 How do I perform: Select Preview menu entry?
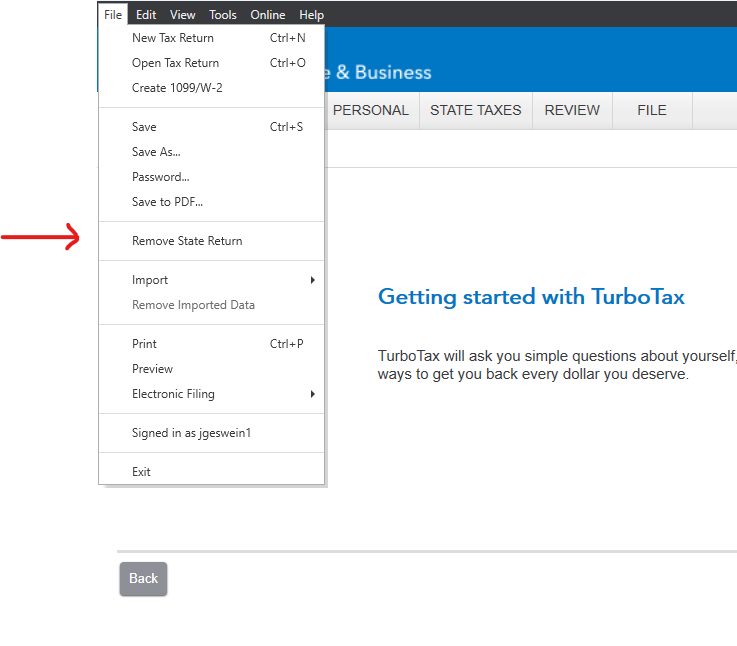click(x=212, y=369)
